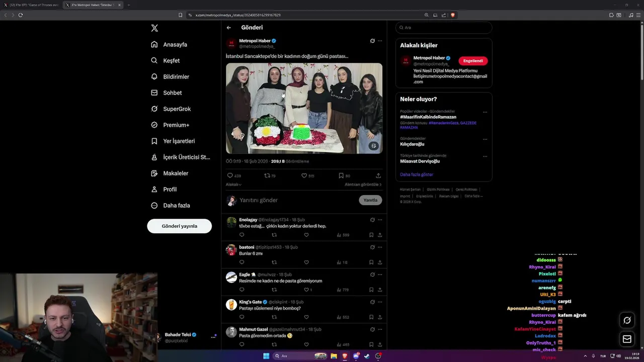Screen dimensions: 644x362
Task: Click the Engellendi button for Metropol Haber
Action: pos(473,61)
